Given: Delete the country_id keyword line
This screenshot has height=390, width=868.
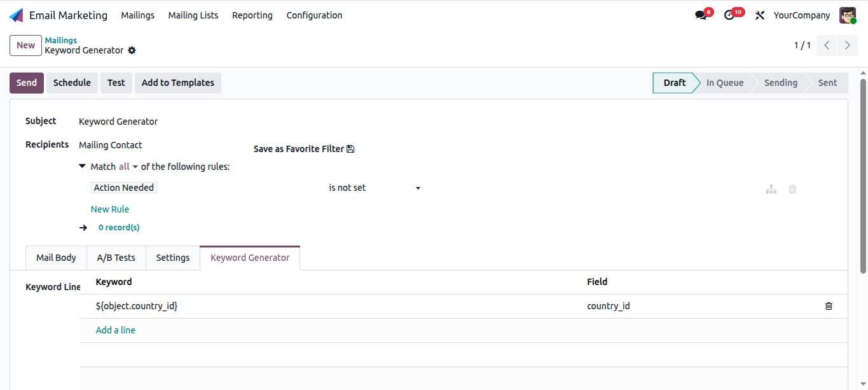Looking at the screenshot, I should 829,306.
